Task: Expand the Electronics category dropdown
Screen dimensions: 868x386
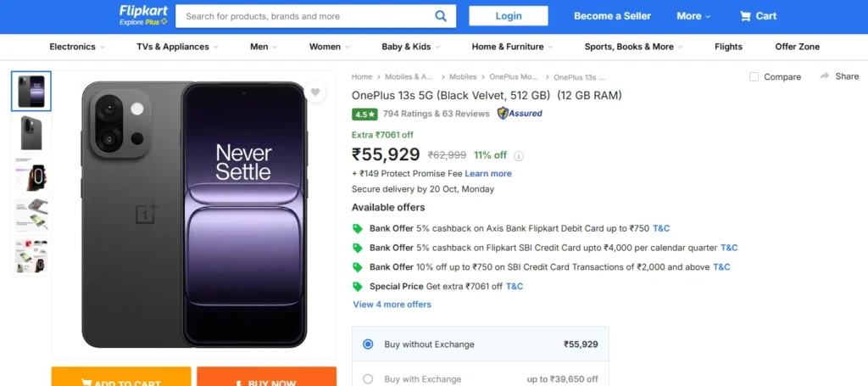Action: [x=77, y=47]
